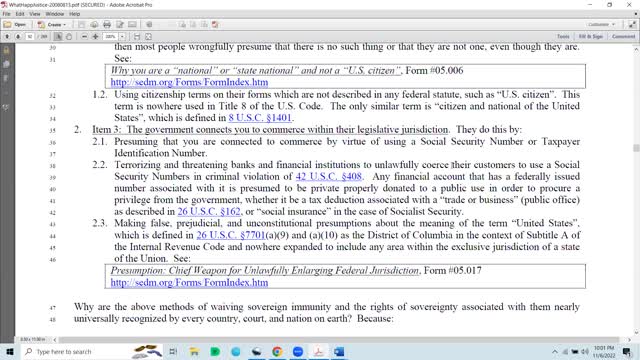This screenshot has width=640, height=360.
Task: Open the View menu
Action: 35,14
